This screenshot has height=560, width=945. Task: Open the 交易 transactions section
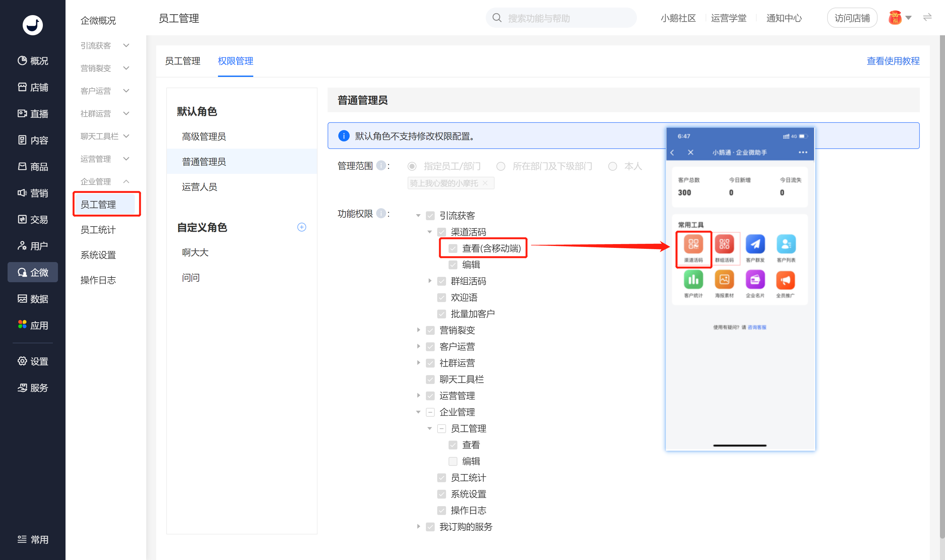pos(33,219)
